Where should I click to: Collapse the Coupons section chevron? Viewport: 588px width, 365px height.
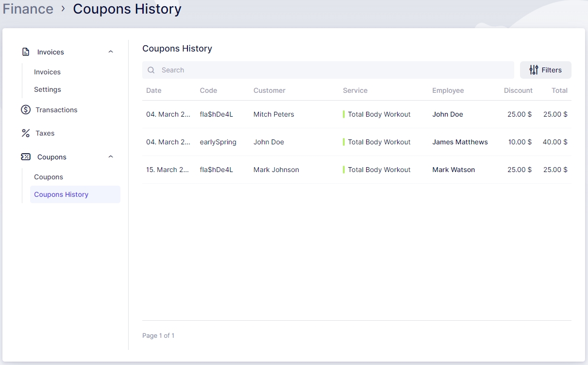tap(111, 157)
